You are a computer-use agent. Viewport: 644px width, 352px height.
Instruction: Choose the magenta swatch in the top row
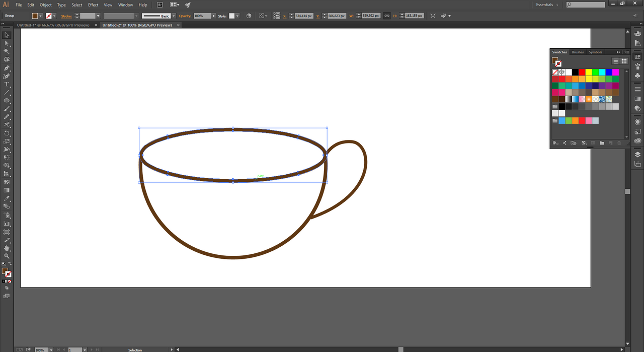615,73
